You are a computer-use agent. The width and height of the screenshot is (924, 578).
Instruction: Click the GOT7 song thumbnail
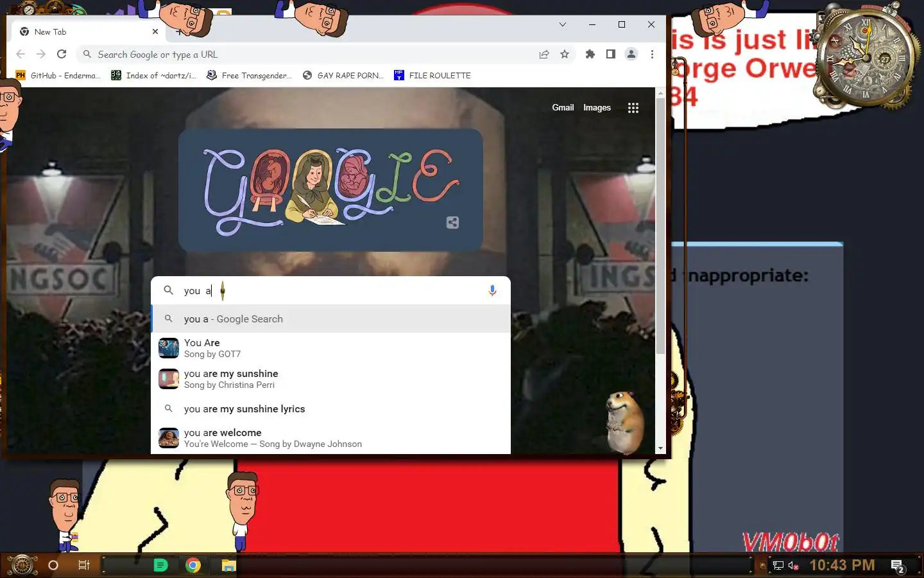(x=169, y=348)
